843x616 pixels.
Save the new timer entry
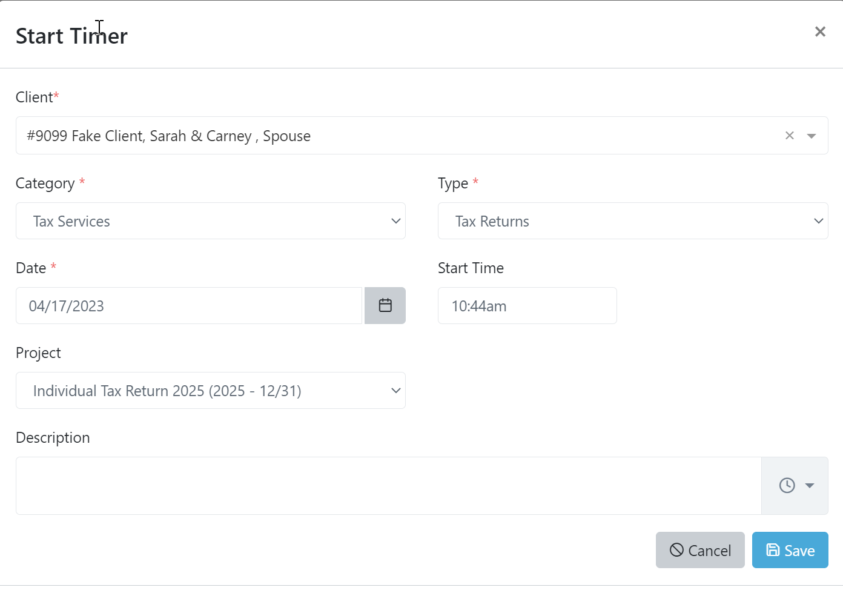790,550
